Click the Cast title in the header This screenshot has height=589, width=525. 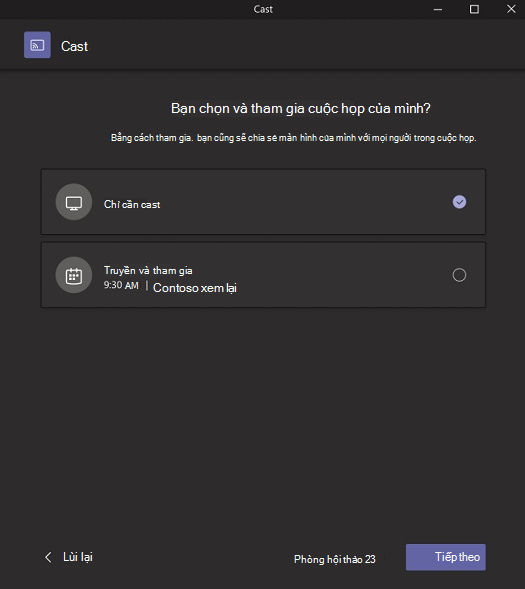pyautogui.click(x=74, y=47)
